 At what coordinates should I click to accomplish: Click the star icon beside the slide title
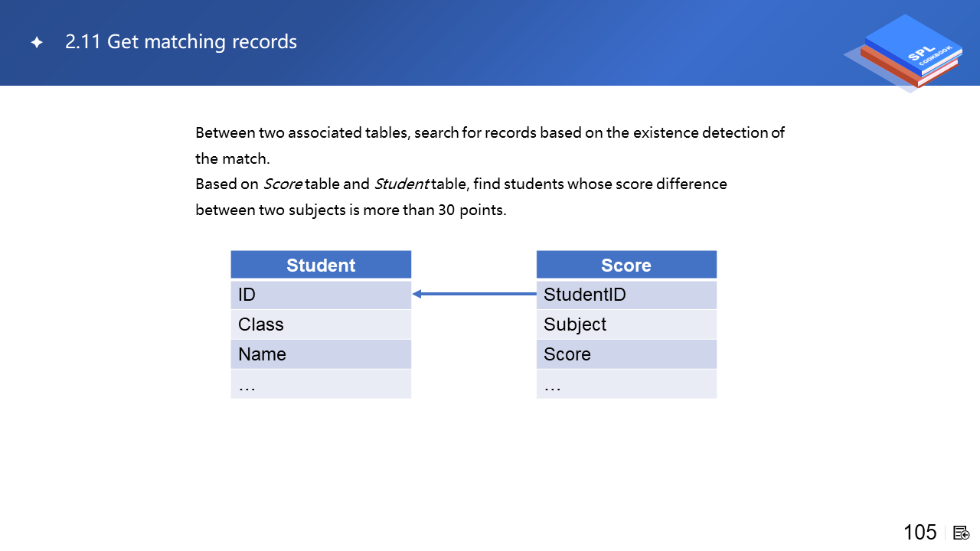tap(36, 43)
